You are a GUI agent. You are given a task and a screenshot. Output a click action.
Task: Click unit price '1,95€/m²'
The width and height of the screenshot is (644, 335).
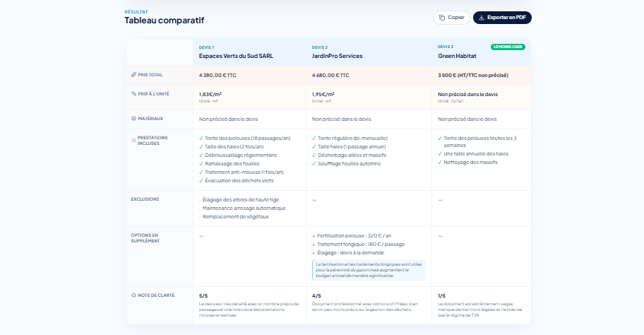323,94
